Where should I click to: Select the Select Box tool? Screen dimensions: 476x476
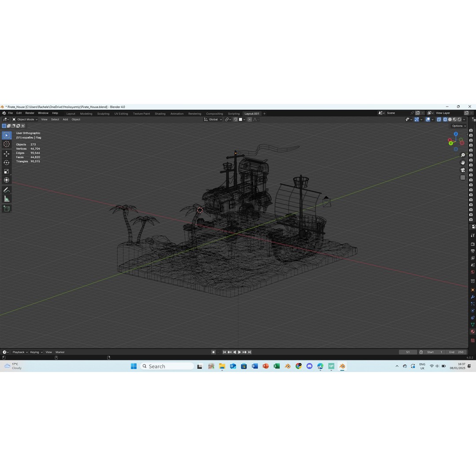pyautogui.click(x=6, y=135)
